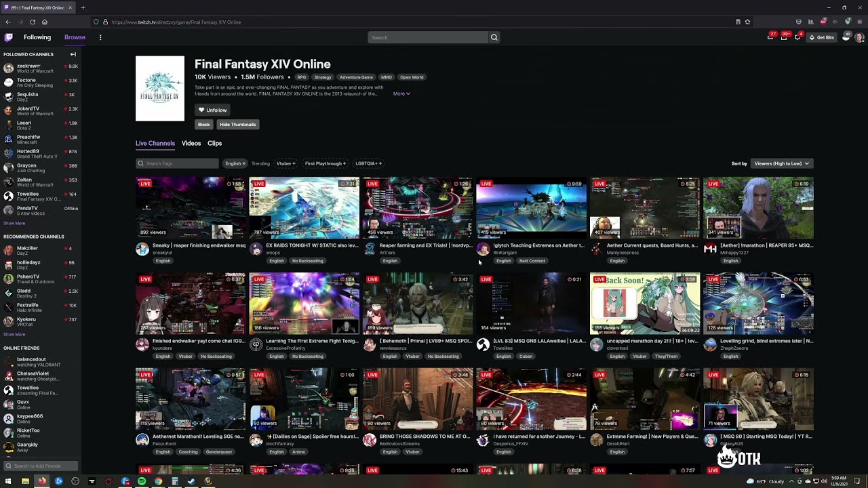This screenshot has height=488, width=868.
Task: Show more recommended channels
Action: [x=14, y=334]
